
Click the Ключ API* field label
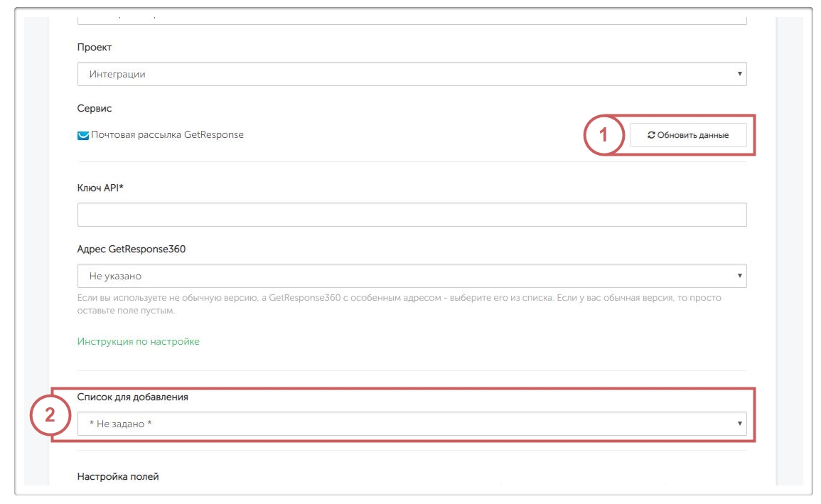(x=100, y=188)
